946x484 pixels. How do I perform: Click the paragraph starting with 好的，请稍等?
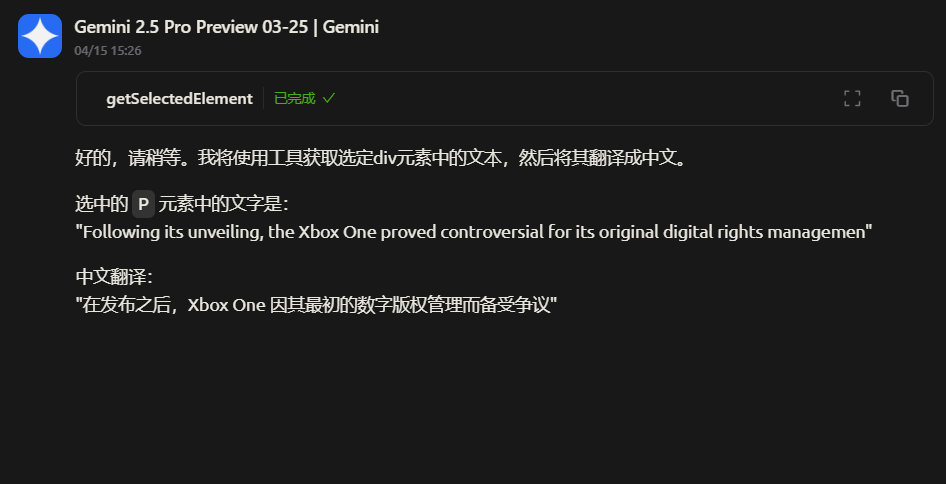tap(381, 159)
